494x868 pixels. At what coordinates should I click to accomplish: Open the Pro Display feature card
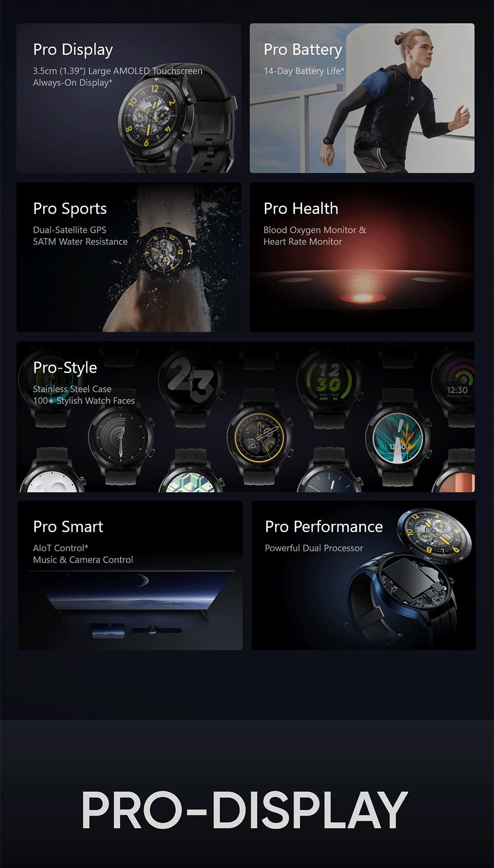(x=129, y=98)
